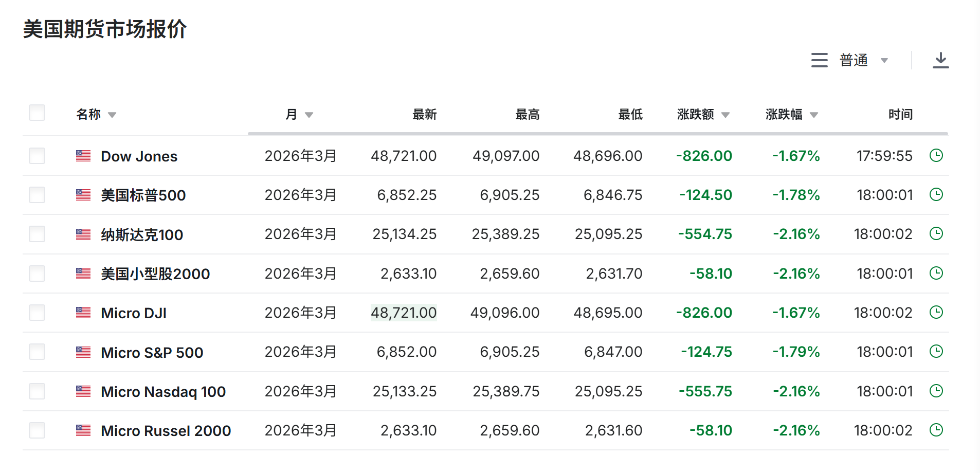Click the clock icon on the 美国标普500 row

click(937, 195)
